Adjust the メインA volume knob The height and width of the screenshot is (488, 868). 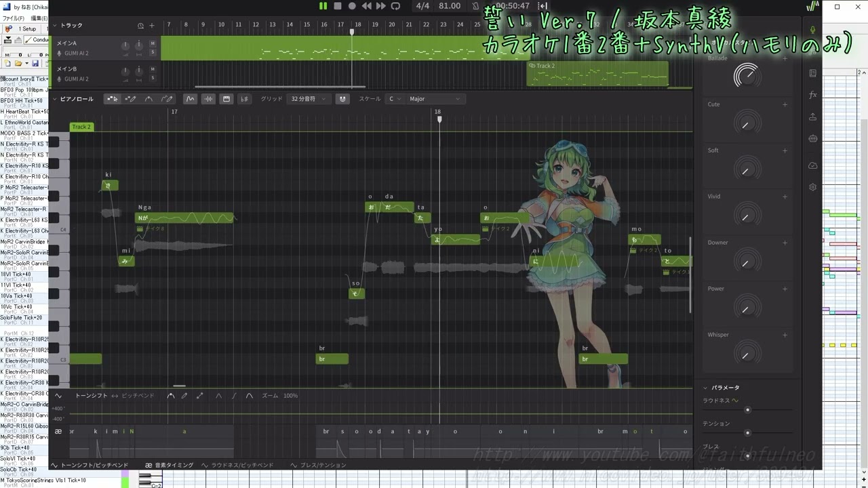[x=125, y=46]
